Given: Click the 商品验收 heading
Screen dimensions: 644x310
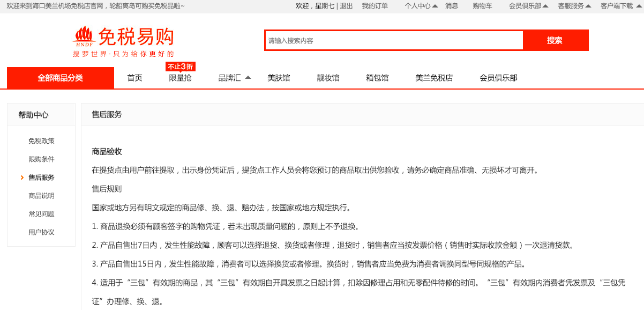Looking at the screenshot, I should click(x=107, y=152).
